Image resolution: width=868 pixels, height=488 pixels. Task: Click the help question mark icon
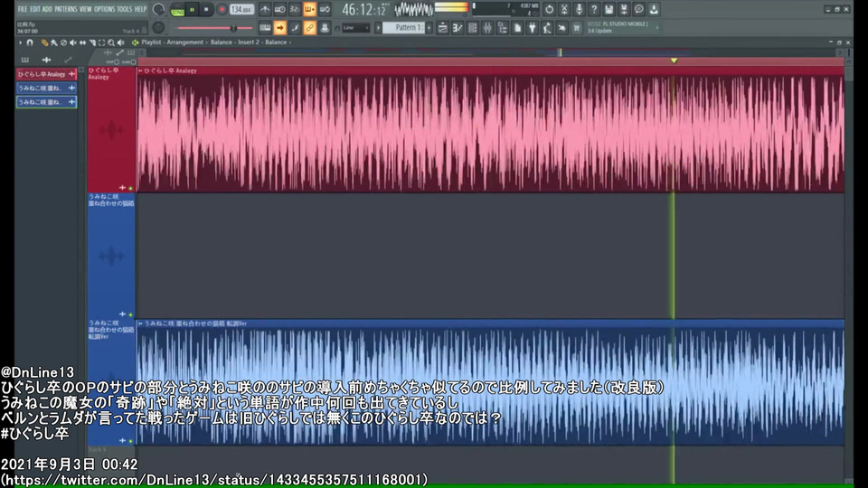click(x=594, y=9)
